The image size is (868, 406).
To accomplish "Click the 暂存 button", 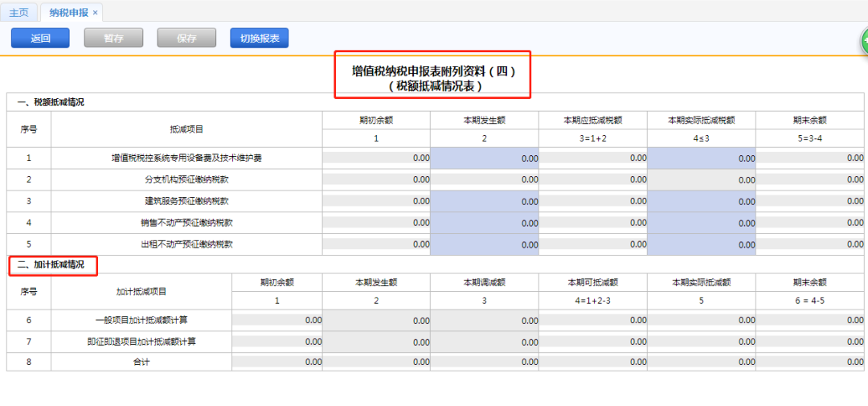I will click(x=113, y=39).
